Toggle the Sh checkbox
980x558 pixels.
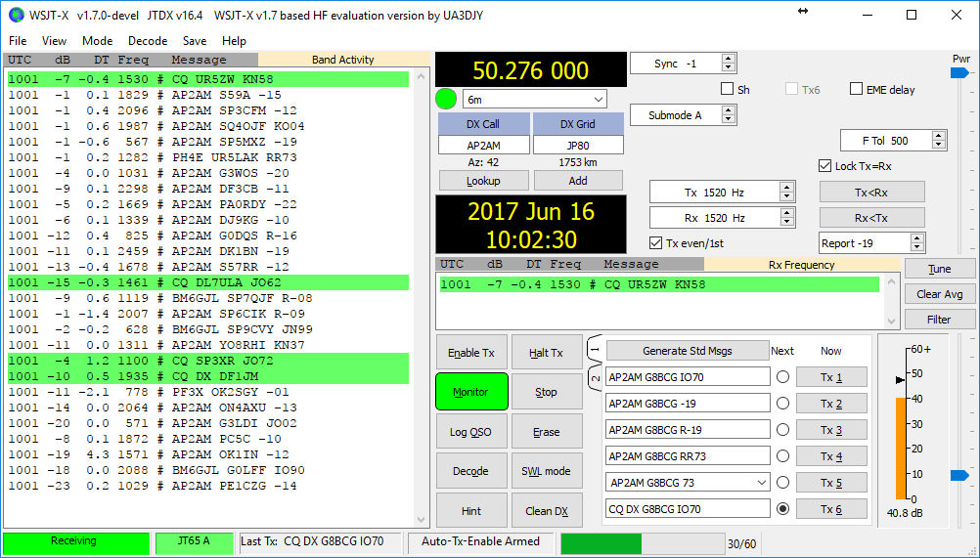click(727, 89)
